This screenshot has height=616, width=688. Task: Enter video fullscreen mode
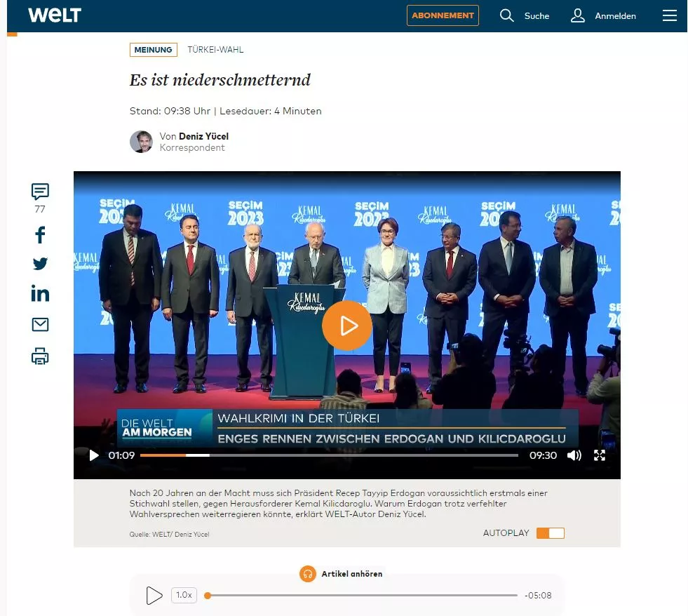click(600, 455)
